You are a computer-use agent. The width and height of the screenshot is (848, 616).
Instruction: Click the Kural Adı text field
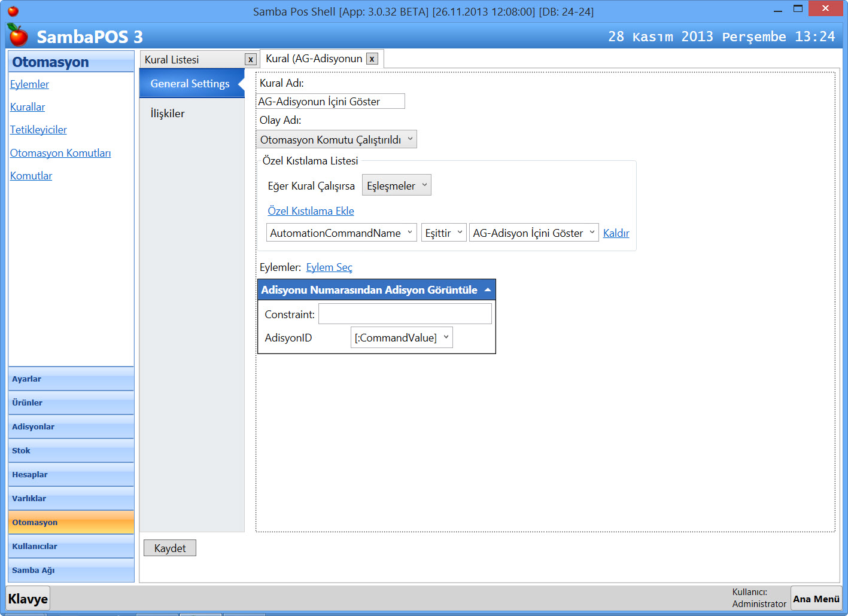[330, 102]
